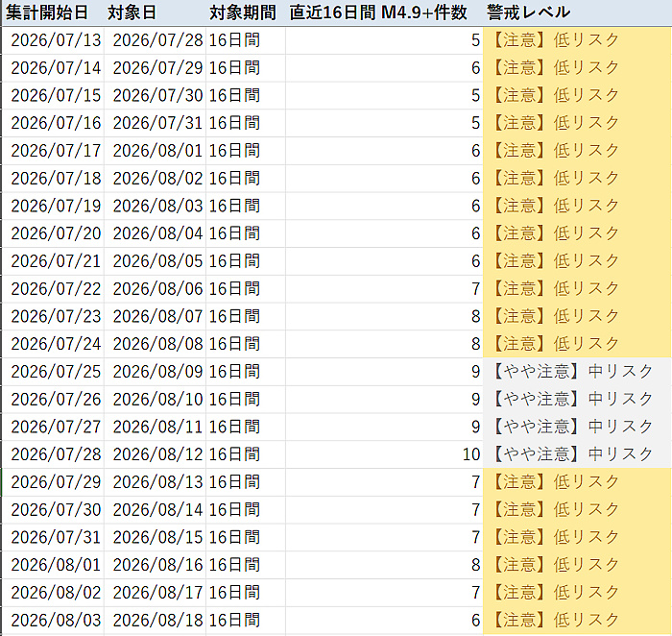Select count 7 in 2026/08/06 row
The height and width of the screenshot is (636, 672).
pyautogui.click(x=384, y=288)
